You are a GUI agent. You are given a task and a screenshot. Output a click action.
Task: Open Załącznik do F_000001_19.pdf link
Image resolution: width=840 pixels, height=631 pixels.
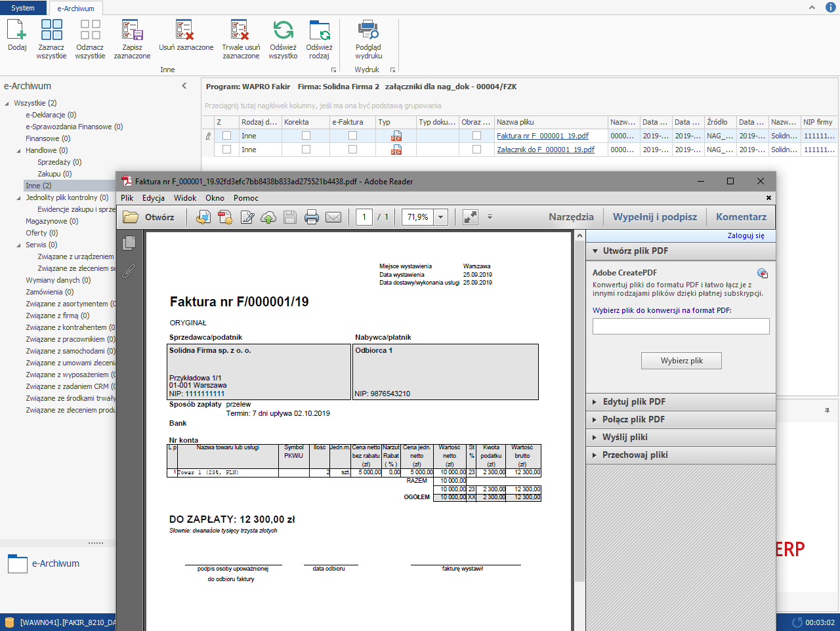pyautogui.click(x=545, y=150)
